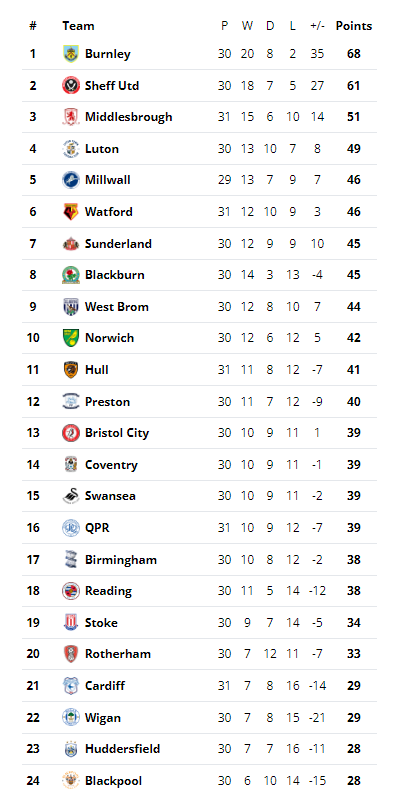Open the Sunderland team link
The height and width of the screenshot is (799, 394).
coord(118,244)
